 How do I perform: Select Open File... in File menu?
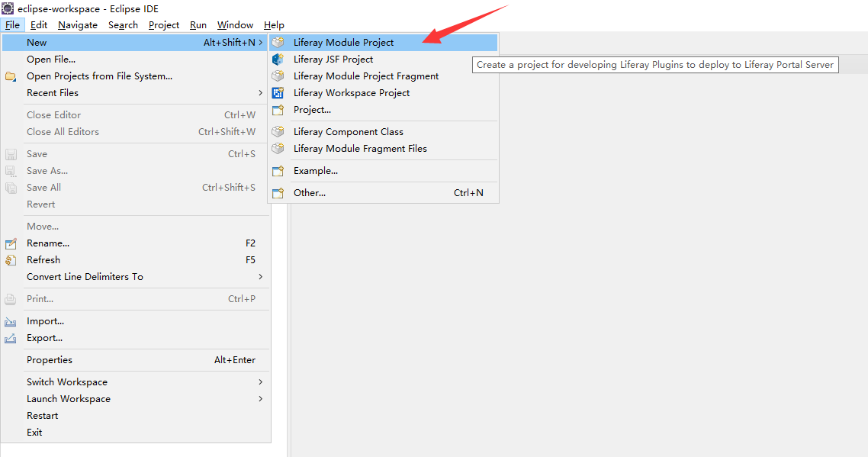point(136,59)
